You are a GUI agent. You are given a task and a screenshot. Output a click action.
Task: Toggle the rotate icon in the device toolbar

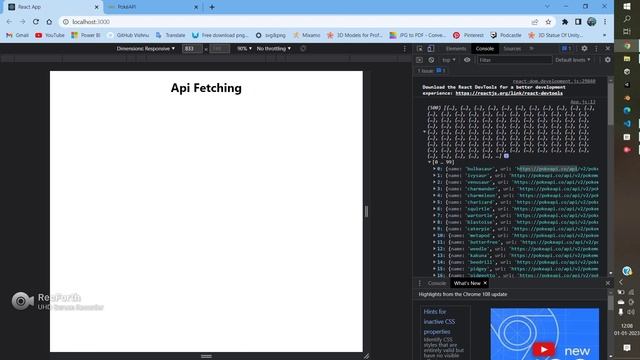(x=303, y=49)
